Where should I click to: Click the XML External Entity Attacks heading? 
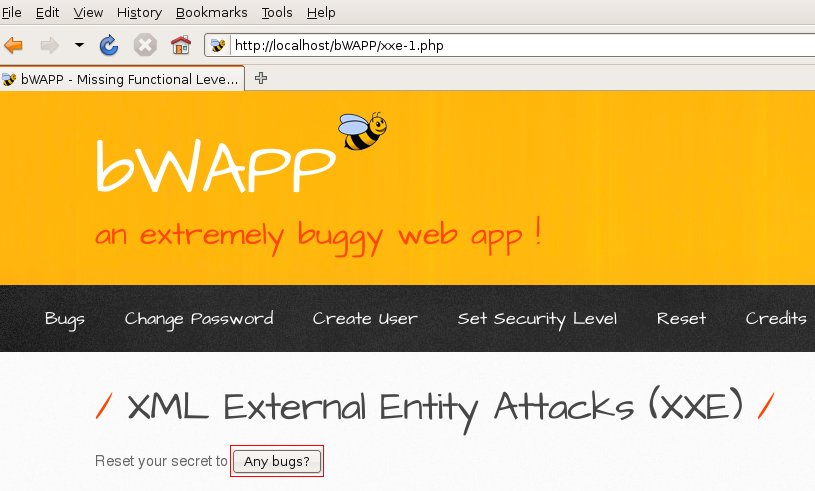tap(435, 408)
